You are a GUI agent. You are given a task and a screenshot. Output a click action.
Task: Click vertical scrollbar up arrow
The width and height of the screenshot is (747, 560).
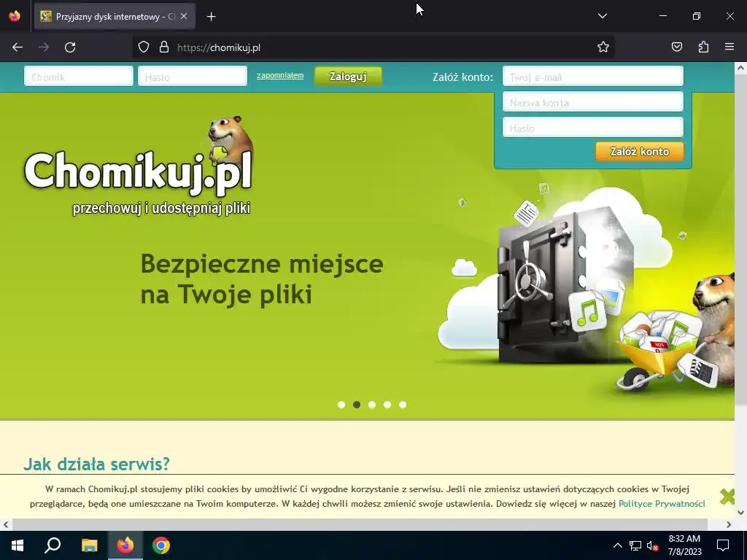(x=741, y=68)
